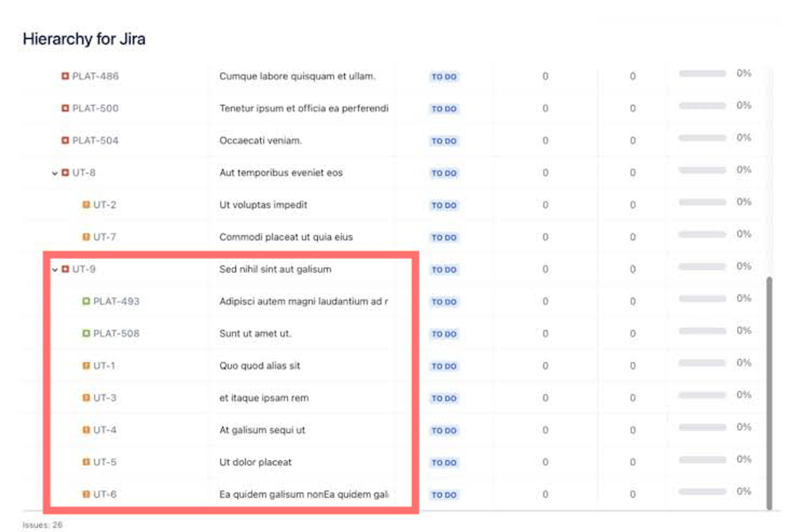The image size is (810, 532).
Task: Open the UT-1 issue link
Action: tap(104, 365)
